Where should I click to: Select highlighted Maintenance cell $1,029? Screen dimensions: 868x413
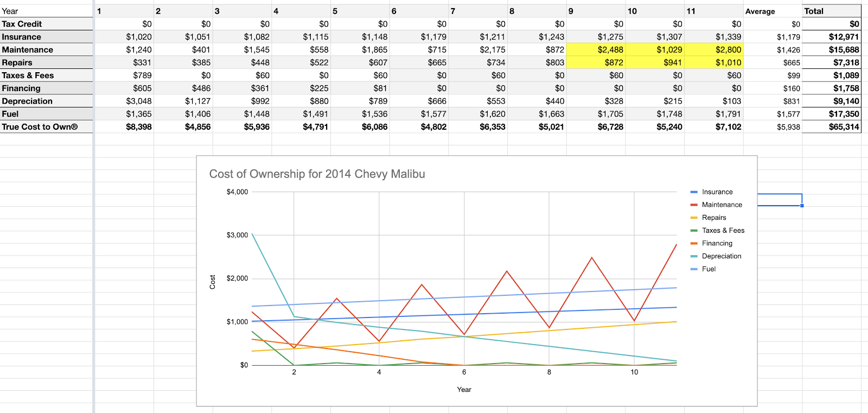tap(655, 49)
